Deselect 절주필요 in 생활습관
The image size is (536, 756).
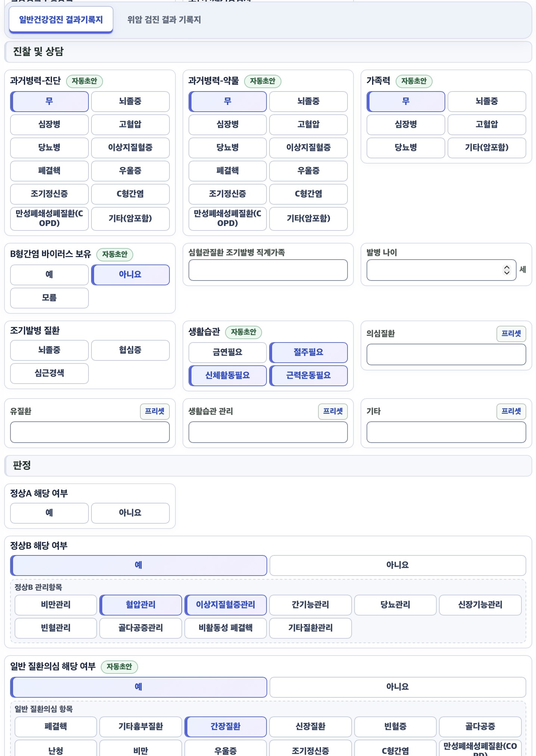coord(308,353)
